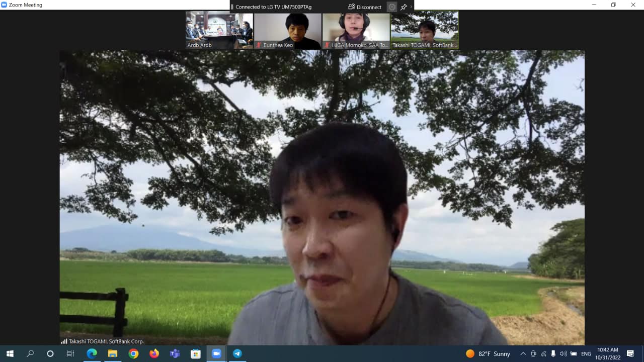
Task: Open the 82°F Sunny weather widget
Action: point(488,353)
